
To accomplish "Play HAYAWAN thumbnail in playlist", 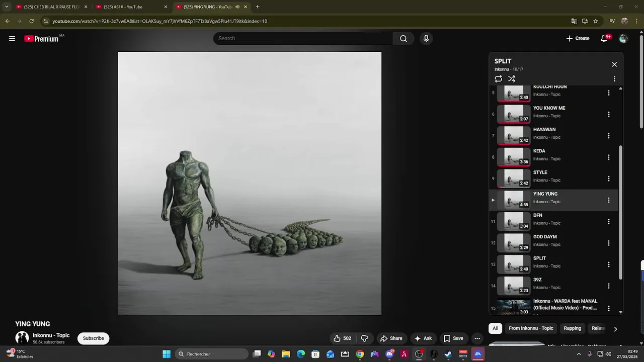I will click(x=514, y=136).
